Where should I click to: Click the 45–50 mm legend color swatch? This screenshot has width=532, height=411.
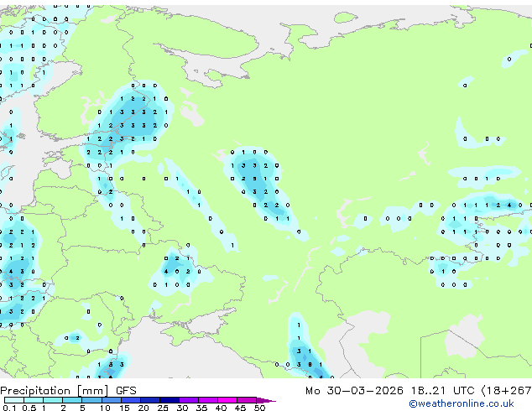(x=247, y=400)
